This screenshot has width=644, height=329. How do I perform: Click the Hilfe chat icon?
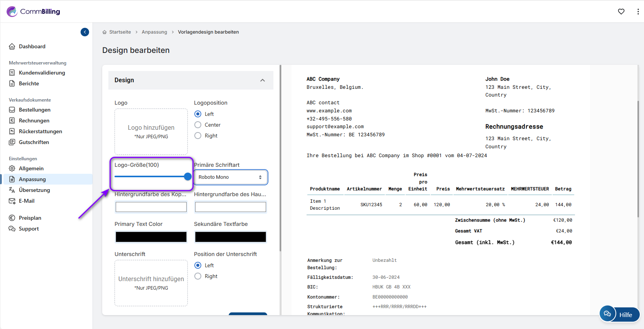607,314
